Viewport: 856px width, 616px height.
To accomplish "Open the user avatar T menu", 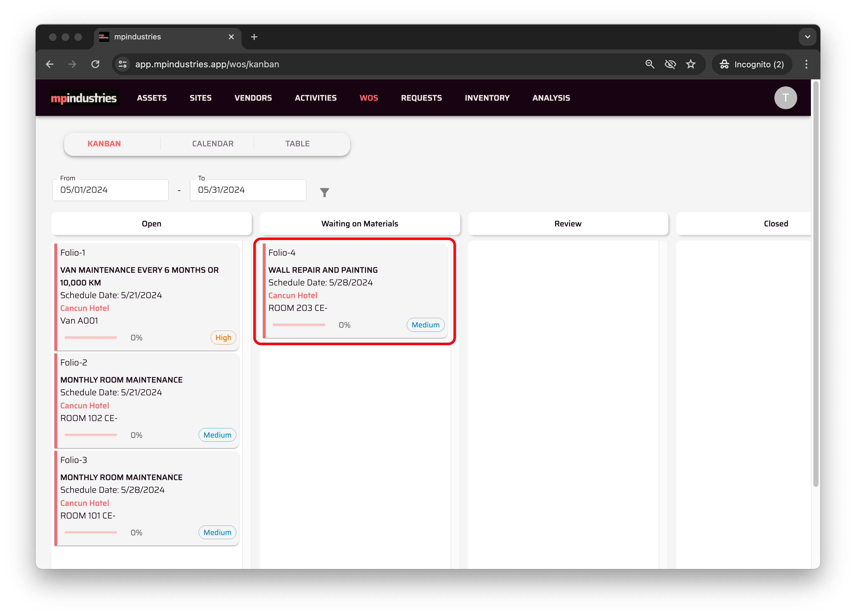I will tap(785, 98).
